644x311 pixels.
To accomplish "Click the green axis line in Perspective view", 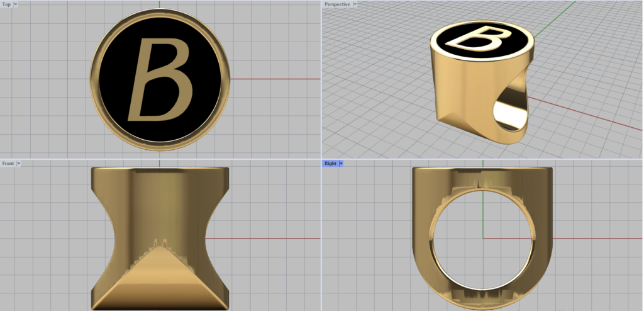I will (x=553, y=18).
